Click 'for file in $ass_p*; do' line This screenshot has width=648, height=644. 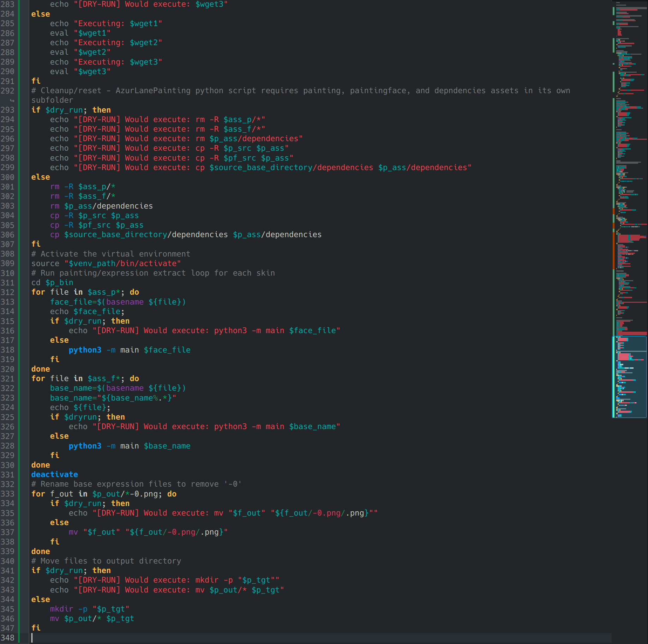(85, 292)
